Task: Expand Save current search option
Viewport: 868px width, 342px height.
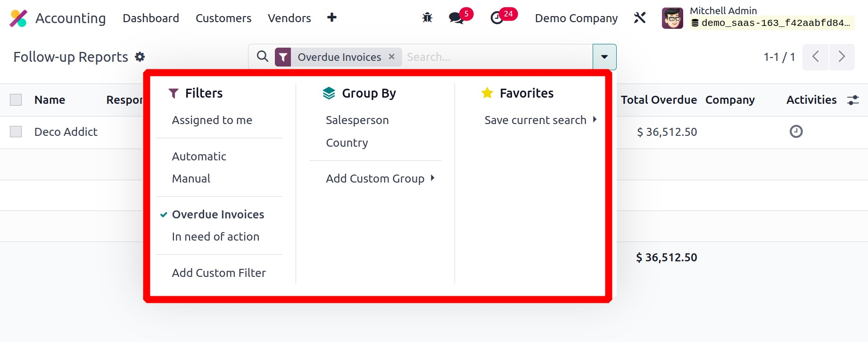Action: click(x=540, y=120)
